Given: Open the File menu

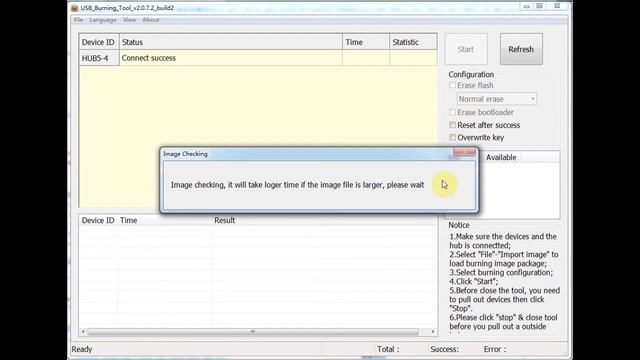Looking at the screenshot, I should (x=78, y=20).
